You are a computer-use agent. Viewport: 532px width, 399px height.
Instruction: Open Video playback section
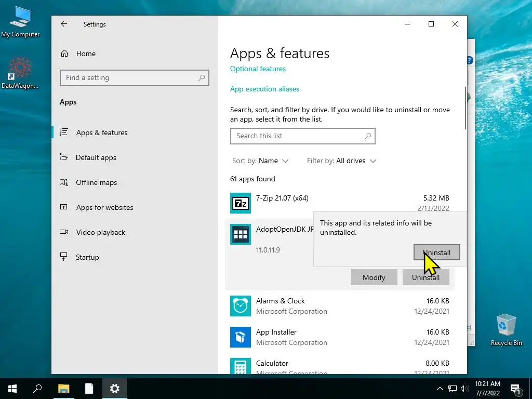click(x=100, y=232)
